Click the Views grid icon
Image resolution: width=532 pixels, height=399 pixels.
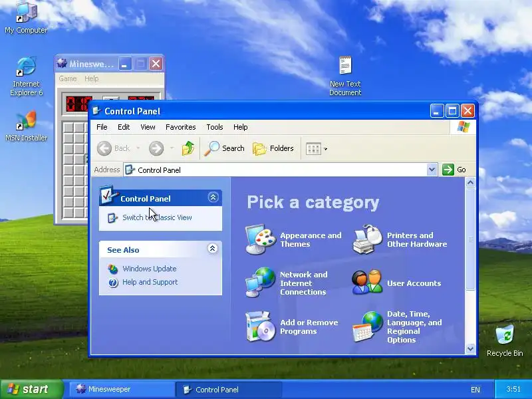point(313,148)
